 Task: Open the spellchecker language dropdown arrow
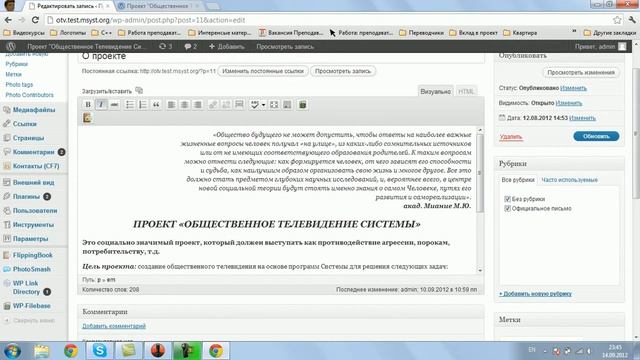coord(263,105)
